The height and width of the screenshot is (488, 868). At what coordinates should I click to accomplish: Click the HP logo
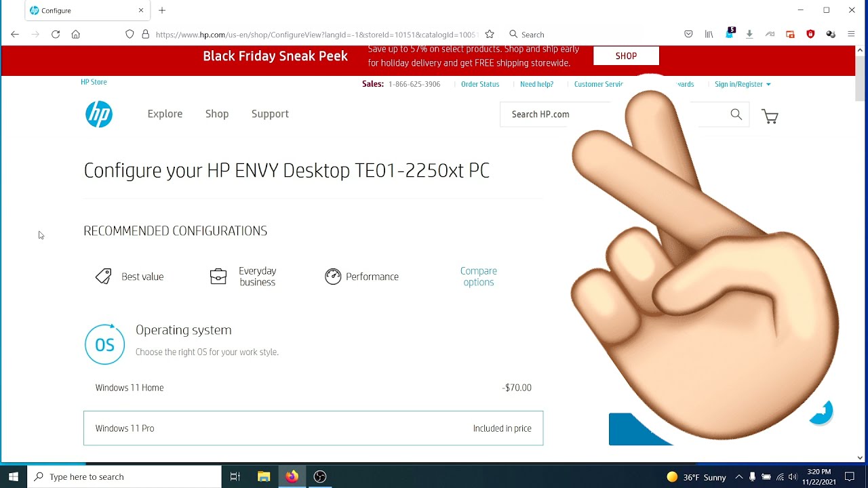99,114
